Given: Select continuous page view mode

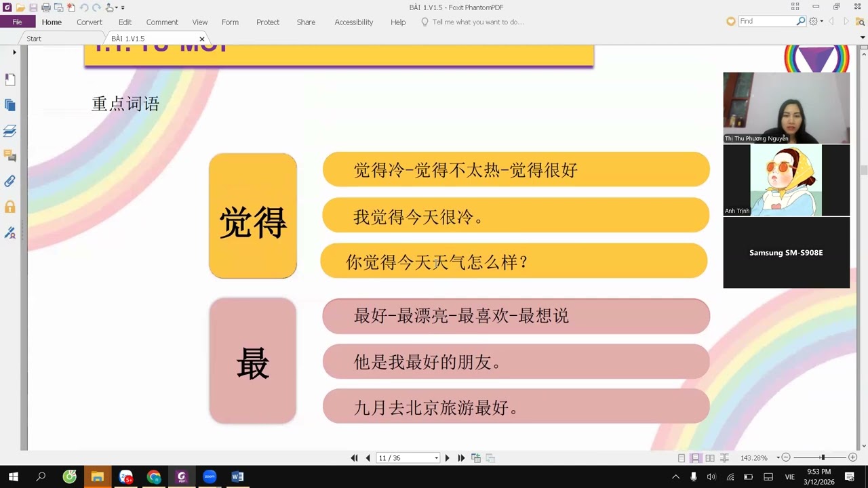Looking at the screenshot, I should pyautogui.click(x=695, y=458).
